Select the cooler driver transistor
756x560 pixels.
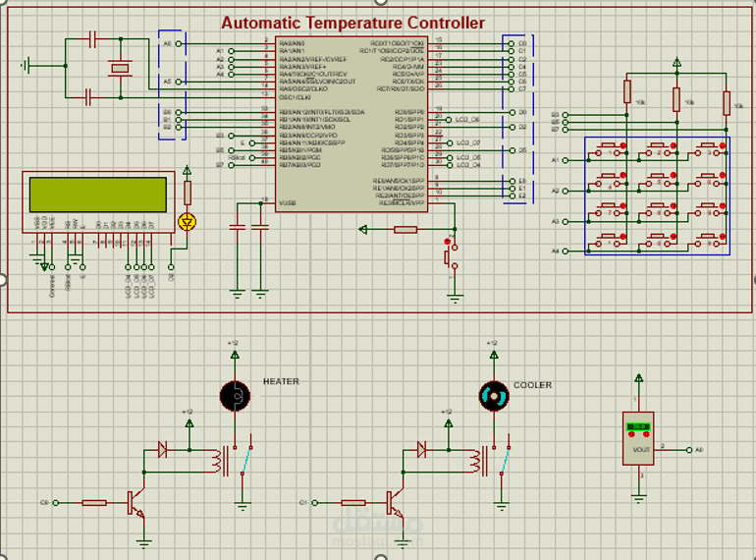pyautogui.click(x=396, y=503)
